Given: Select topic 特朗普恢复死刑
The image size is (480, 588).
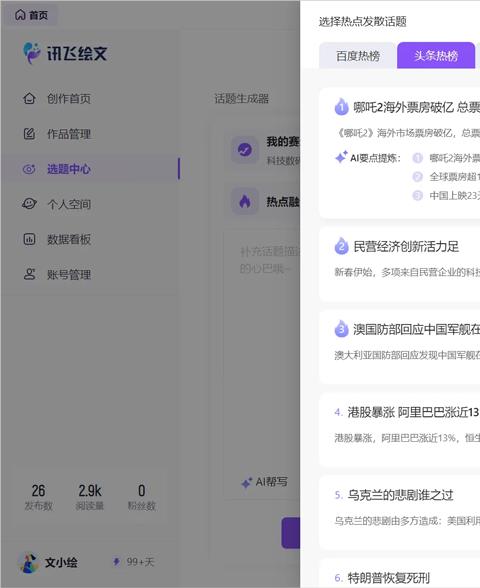Looking at the screenshot, I should tap(388, 578).
